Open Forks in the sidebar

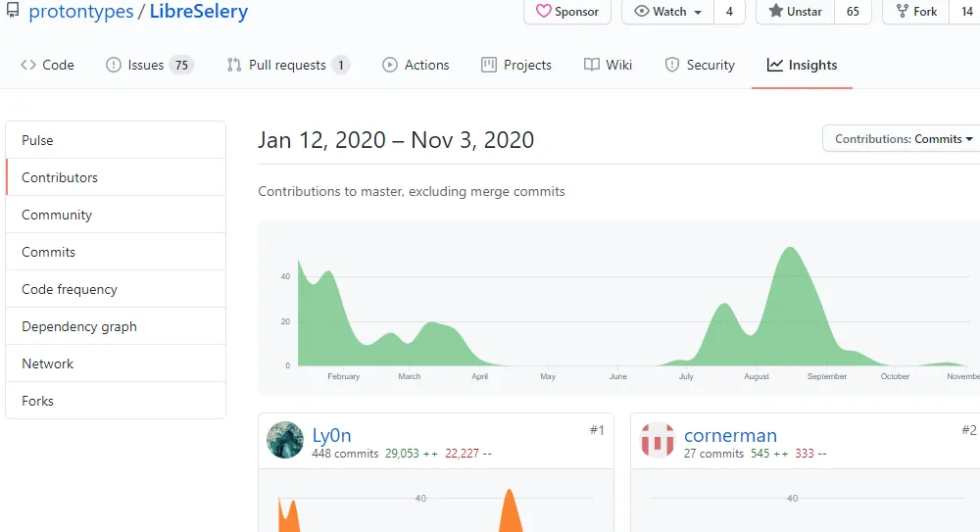(116, 401)
